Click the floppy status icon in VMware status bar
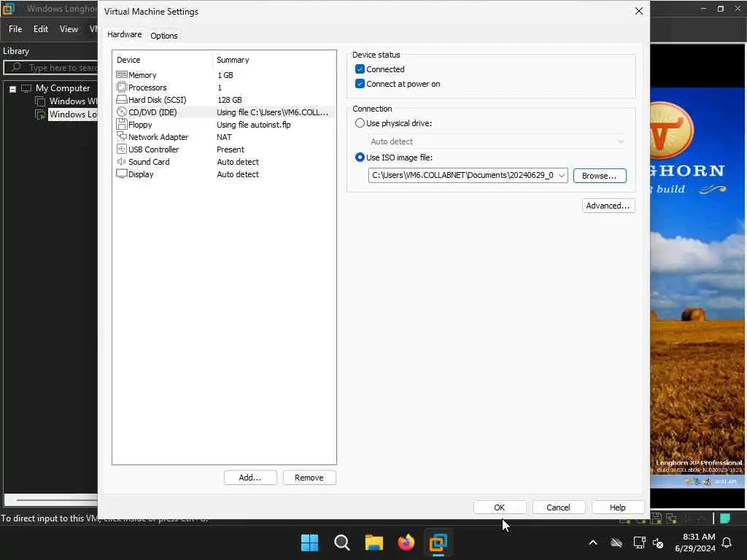Viewport: 747px width, 560px height. [x=656, y=518]
